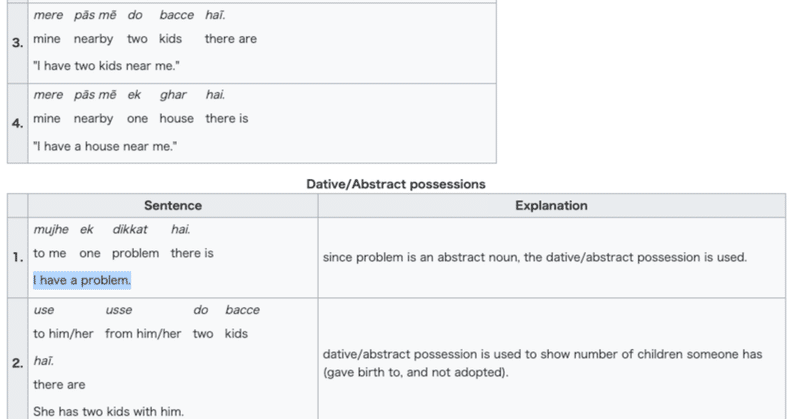The height and width of the screenshot is (419, 800).
Task: Click the italic word "dikkat"
Action: point(130,229)
